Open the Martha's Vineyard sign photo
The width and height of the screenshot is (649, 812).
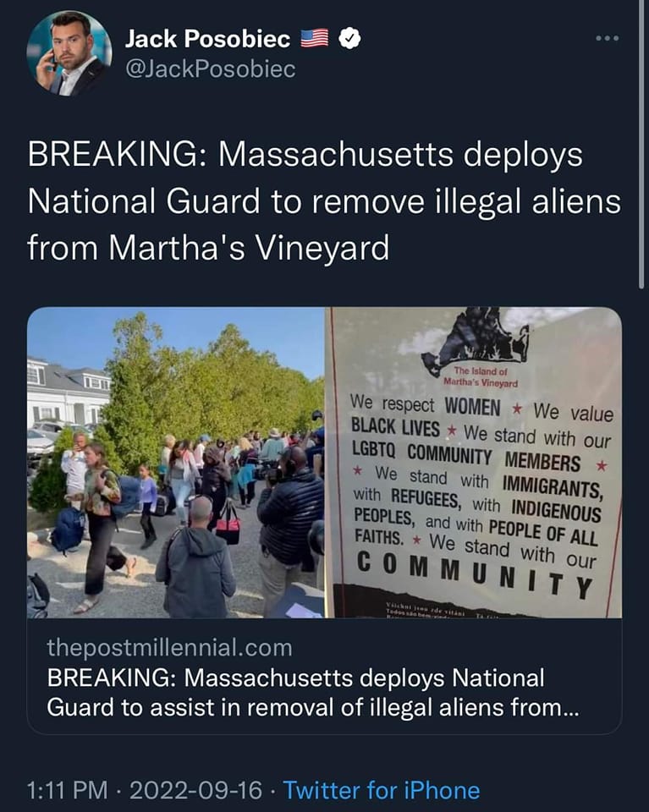click(x=473, y=463)
